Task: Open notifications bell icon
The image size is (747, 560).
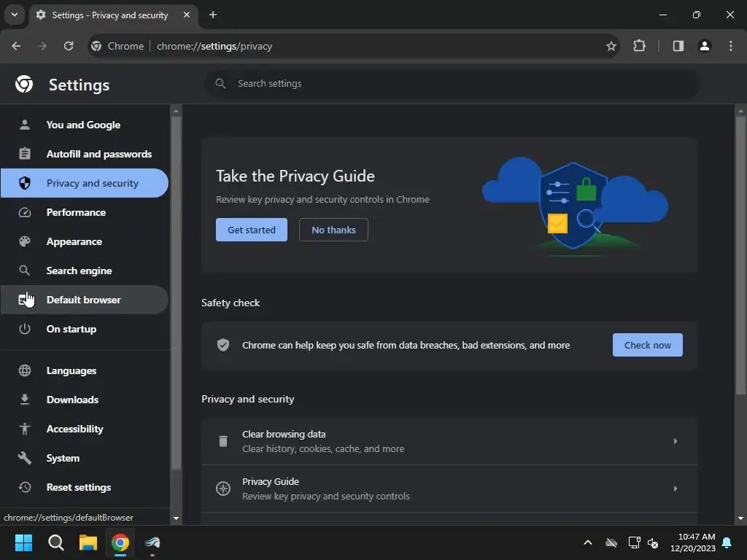Action: pyautogui.click(x=727, y=542)
